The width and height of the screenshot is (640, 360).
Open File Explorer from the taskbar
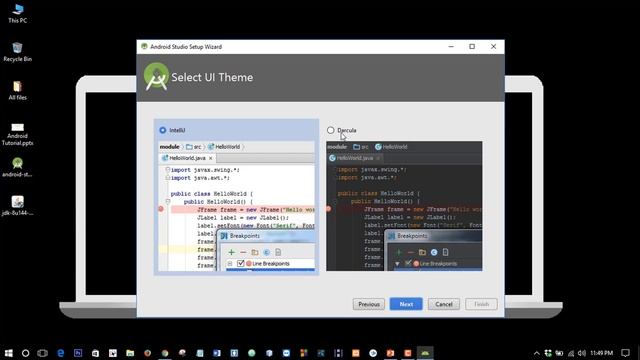(130, 353)
